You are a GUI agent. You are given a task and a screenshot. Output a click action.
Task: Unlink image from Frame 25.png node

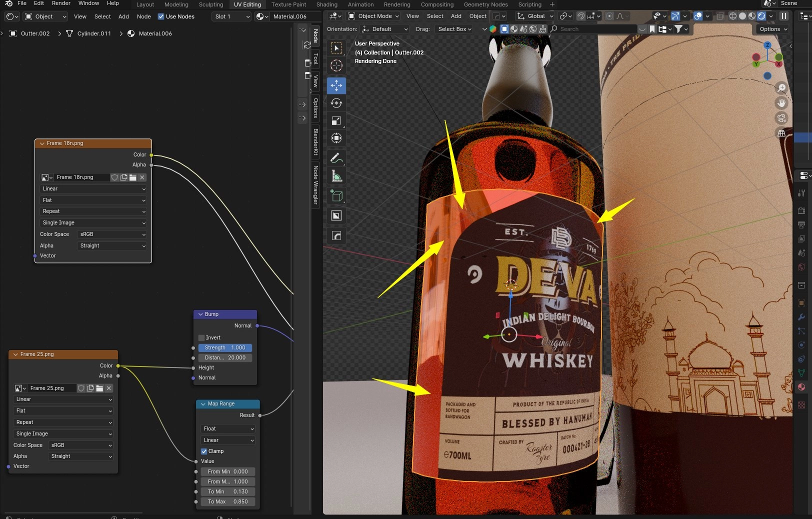point(109,388)
